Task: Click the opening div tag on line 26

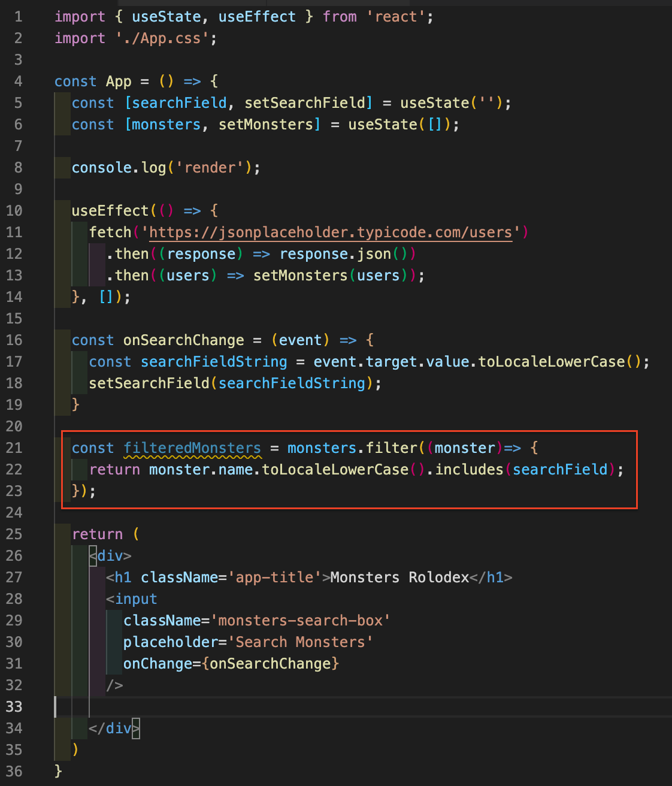Action: (110, 556)
